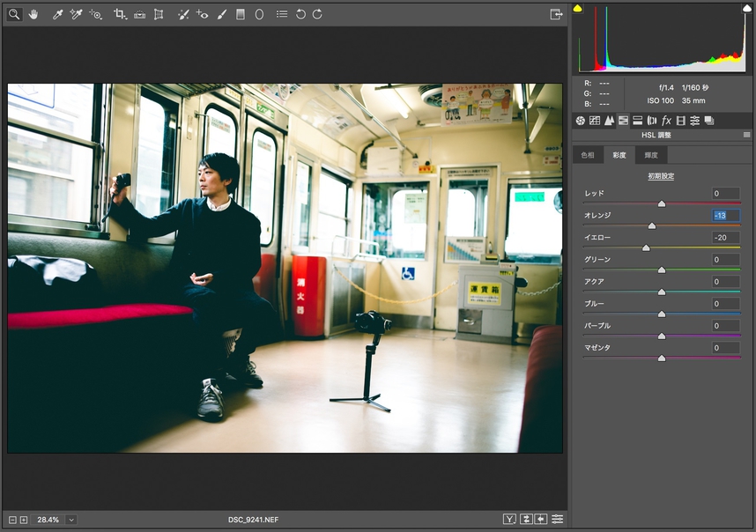Open the HSL panel options menu
This screenshot has width=756, height=532.
747,135
